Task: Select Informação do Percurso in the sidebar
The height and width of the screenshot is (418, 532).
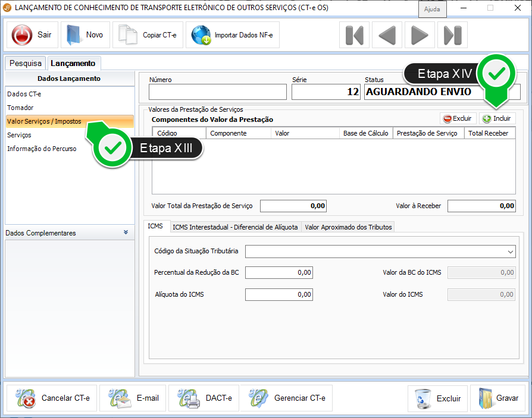Action: pyautogui.click(x=42, y=149)
